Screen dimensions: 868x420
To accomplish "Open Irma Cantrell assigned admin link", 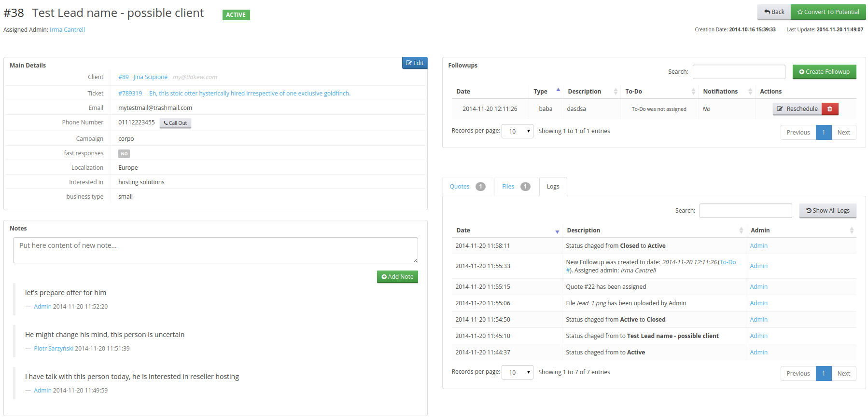I will [x=67, y=30].
